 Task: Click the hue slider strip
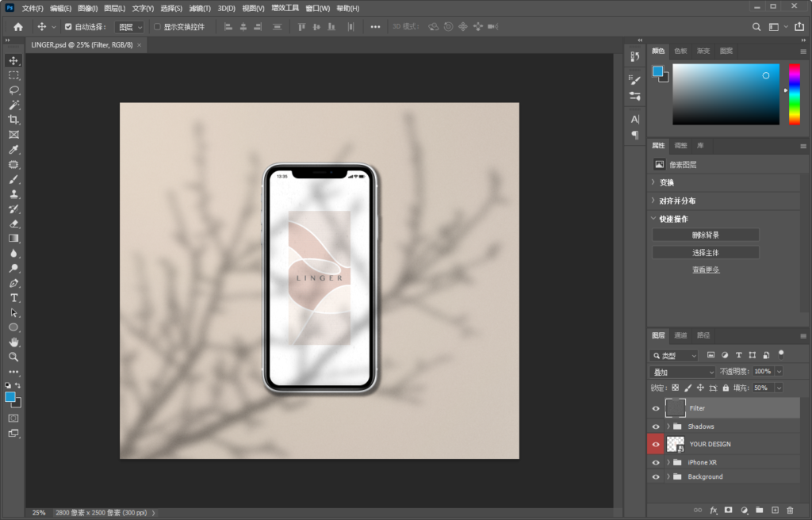[x=795, y=94]
